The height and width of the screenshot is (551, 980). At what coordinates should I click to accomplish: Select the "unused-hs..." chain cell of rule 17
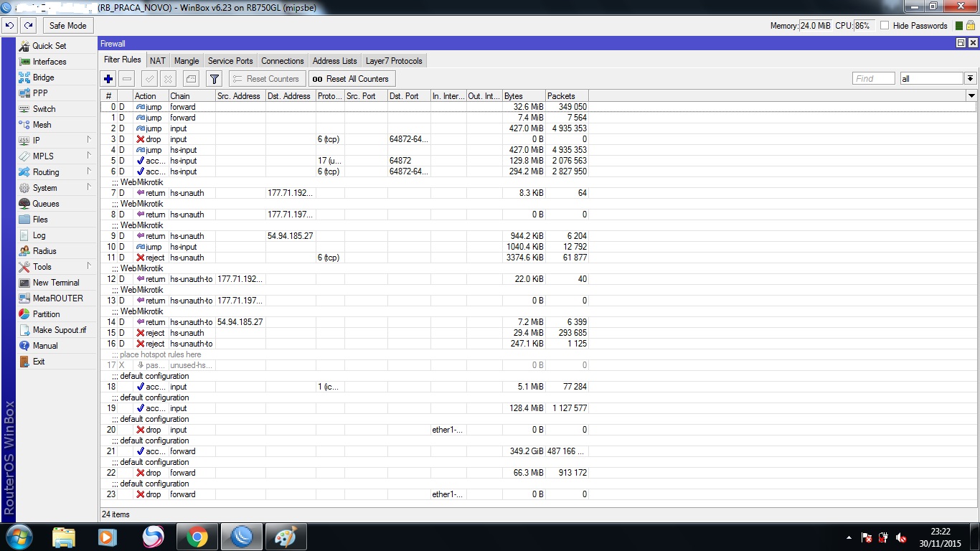[x=192, y=365]
